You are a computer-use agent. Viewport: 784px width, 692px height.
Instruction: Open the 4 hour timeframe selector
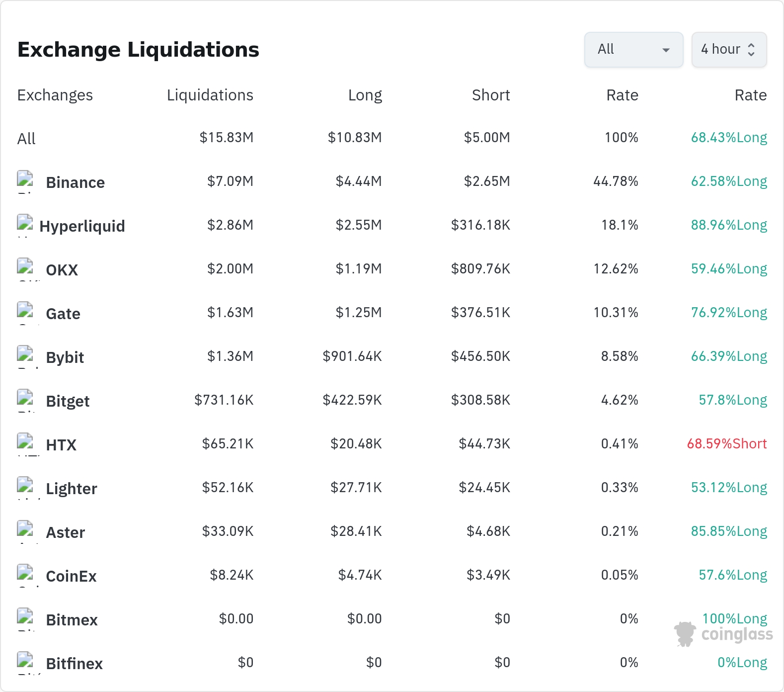point(729,50)
